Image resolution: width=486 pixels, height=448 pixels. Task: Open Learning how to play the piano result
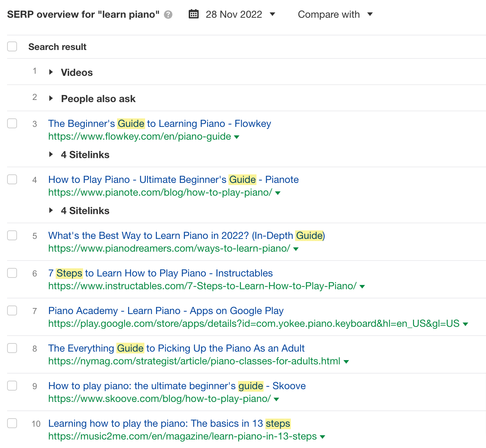(169, 423)
